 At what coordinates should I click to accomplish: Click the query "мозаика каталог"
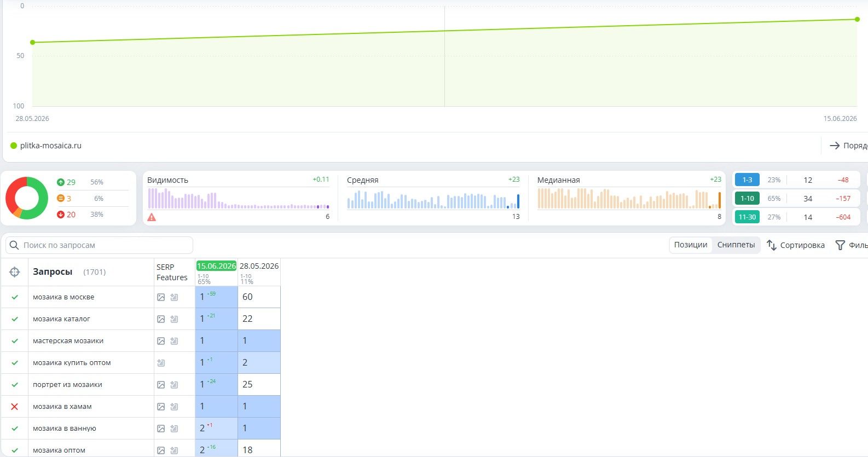61,319
